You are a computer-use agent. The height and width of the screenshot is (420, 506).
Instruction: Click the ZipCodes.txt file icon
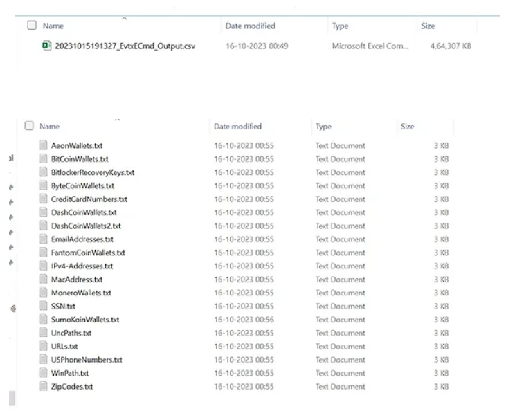[44, 387]
